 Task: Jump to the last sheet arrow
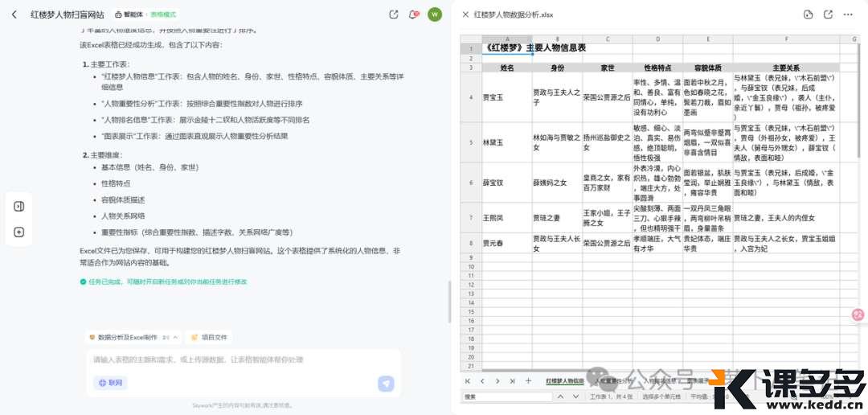[512, 381]
